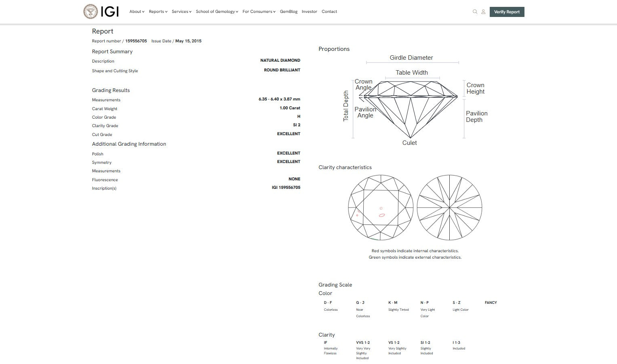This screenshot has height=364, width=617.
Task: Go to the GemBlog page
Action: pos(288,12)
